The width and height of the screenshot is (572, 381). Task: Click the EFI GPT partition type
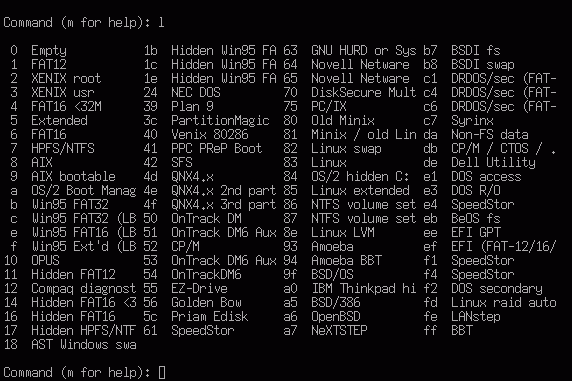tap(476, 232)
